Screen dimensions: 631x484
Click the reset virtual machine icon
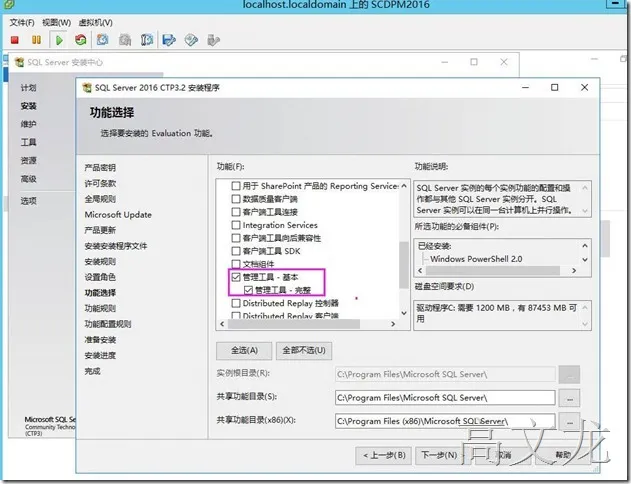[81, 39]
